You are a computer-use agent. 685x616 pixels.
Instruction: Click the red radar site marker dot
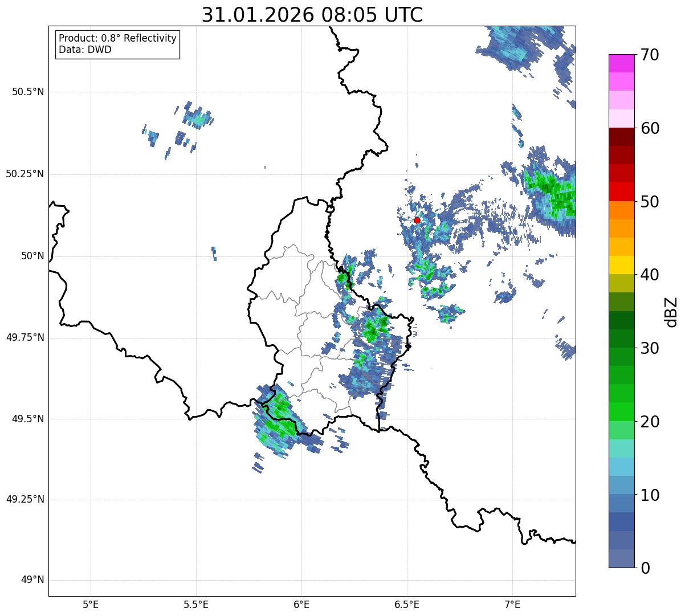pyautogui.click(x=417, y=220)
